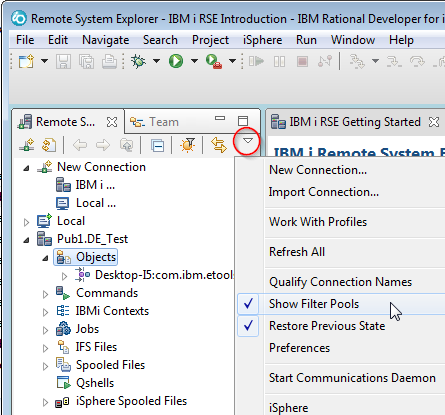Select Work With Profiles menu entry
The image size is (445, 415).
318,222
